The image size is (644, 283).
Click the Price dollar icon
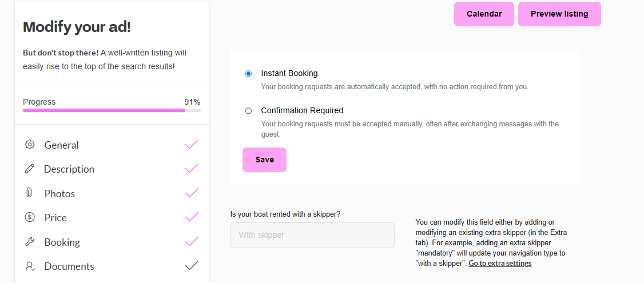tap(30, 217)
